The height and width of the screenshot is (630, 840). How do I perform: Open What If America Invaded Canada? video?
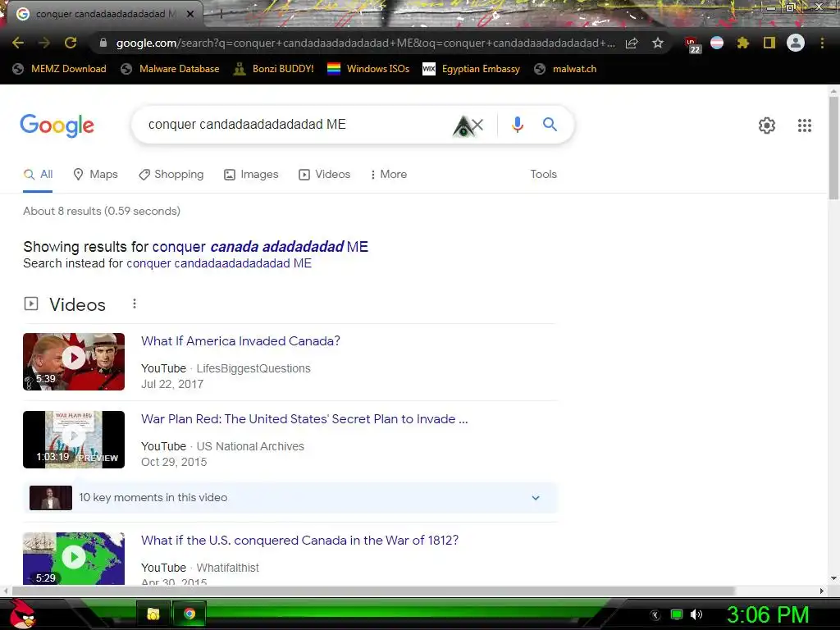[x=240, y=340]
